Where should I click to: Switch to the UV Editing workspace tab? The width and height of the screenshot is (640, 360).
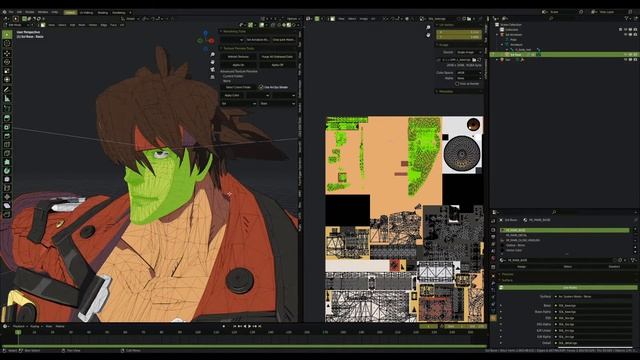pos(86,13)
